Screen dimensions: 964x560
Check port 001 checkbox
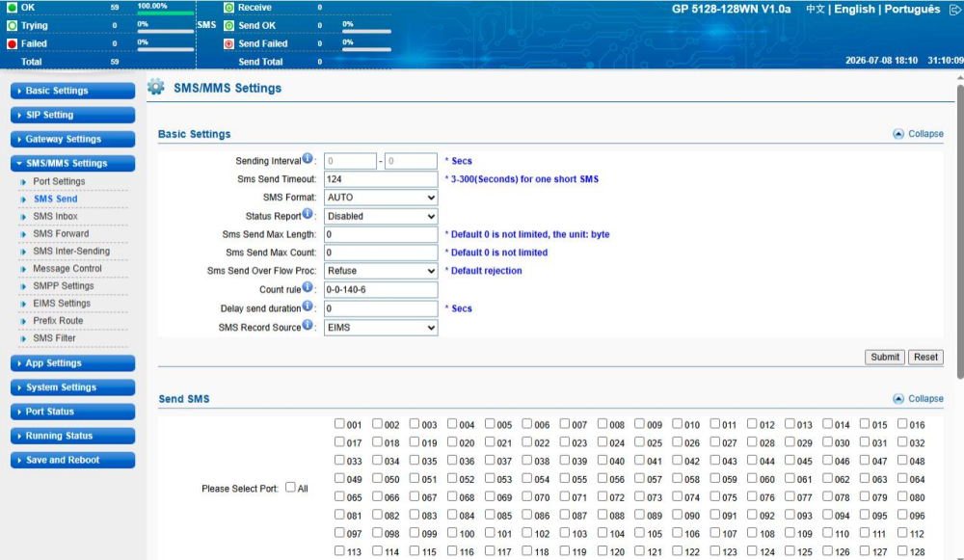339,423
